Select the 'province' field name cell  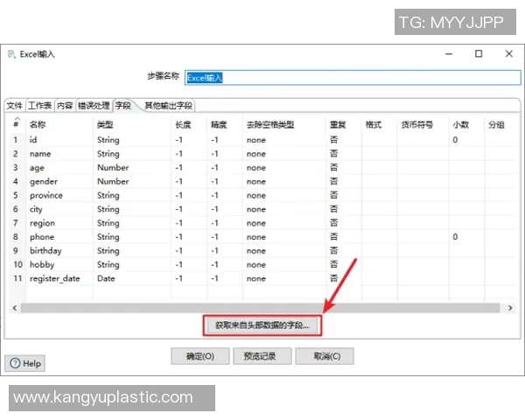(x=59, y=195)
